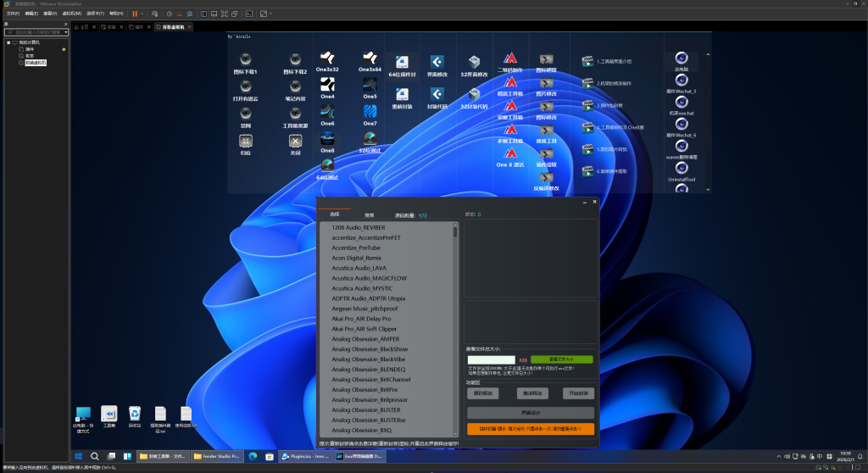Click the 归位 reset icon
The height and width of the screenshot is (473, 868).
tap(246, 142)
